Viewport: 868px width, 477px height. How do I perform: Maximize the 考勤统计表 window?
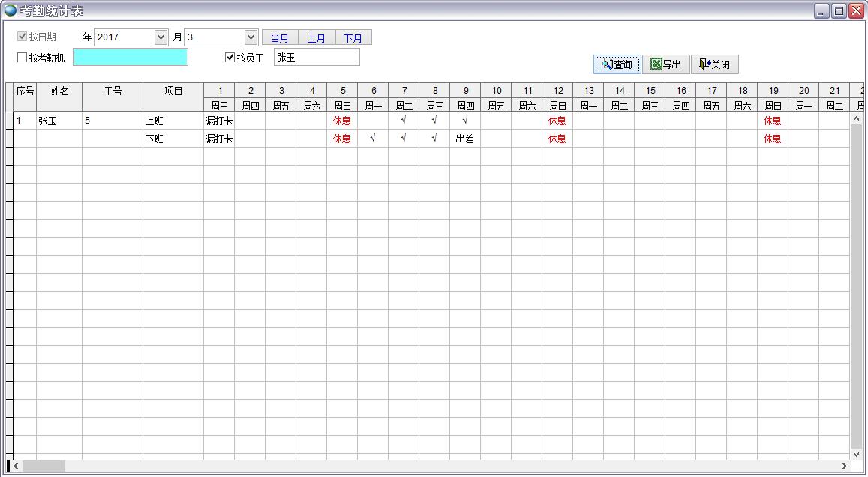pyautogui.click(x=839, y=10)
